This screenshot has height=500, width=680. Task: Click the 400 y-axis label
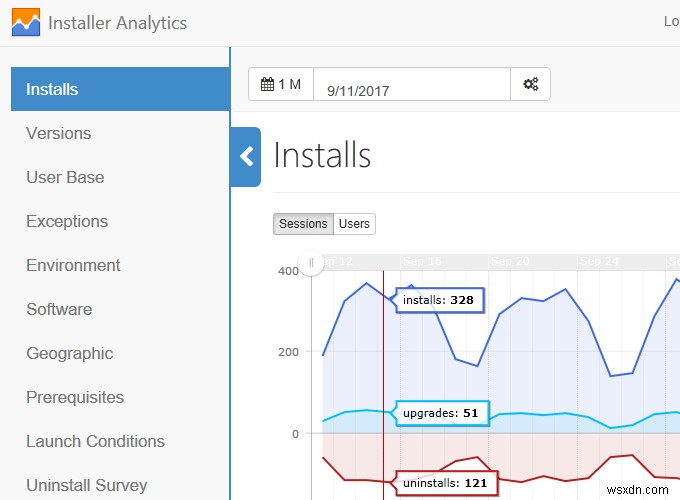(x=288, y=271)
